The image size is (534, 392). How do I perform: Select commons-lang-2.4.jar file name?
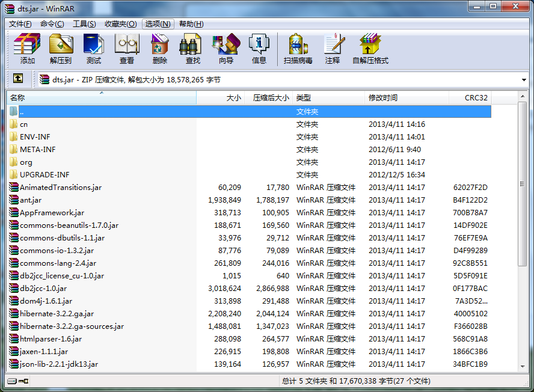coord(58,263)
